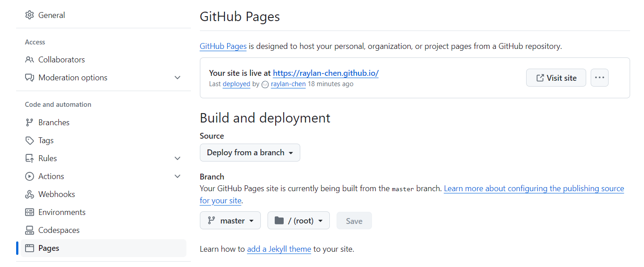Open the three-dots site options menu
644x267 pixels.
tap(600, 78)
